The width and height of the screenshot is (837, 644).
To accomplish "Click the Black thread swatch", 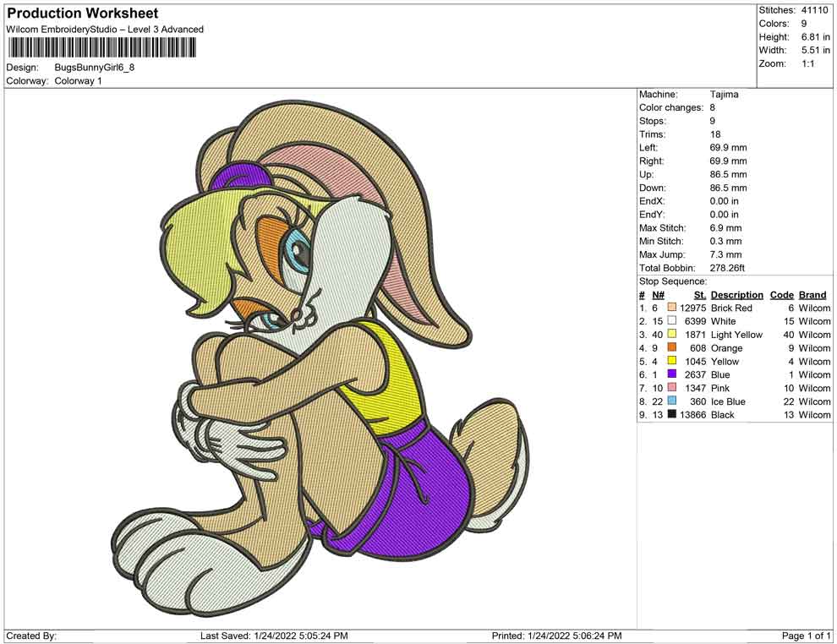I will pyautogui.click(x=672, y=414).
